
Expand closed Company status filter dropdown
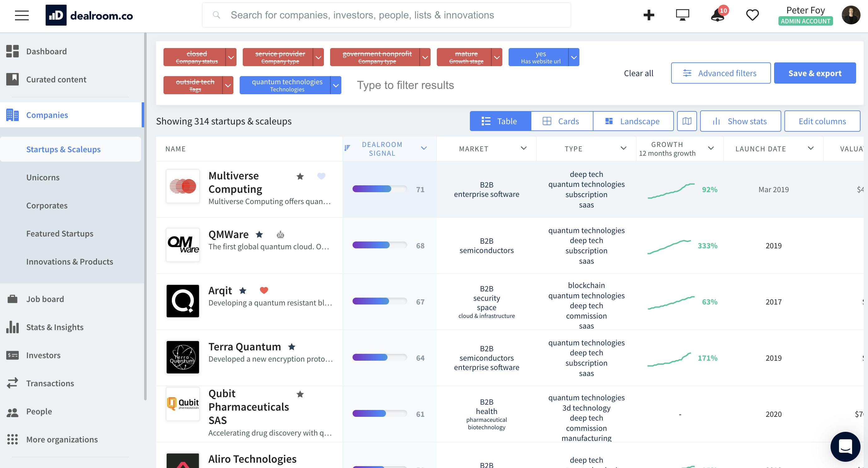click(x=231, y=57)
